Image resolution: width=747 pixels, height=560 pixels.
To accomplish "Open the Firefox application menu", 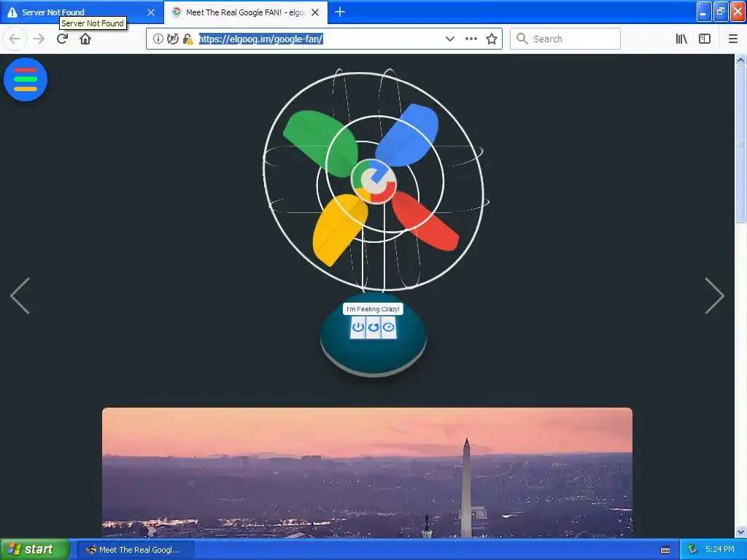I will pyautogui.click(x=733, y=39).
